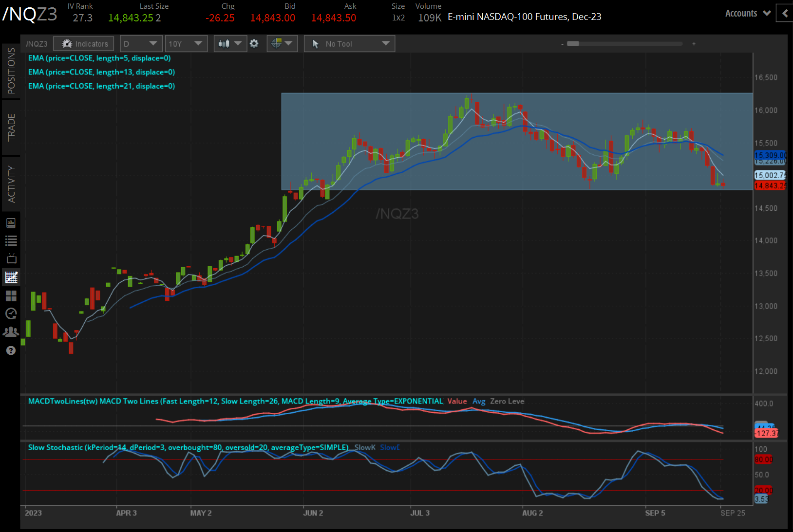The image size is (793, 532).
Task: Click the chart zoom slider handle
Action: click(x=573, y=44)
